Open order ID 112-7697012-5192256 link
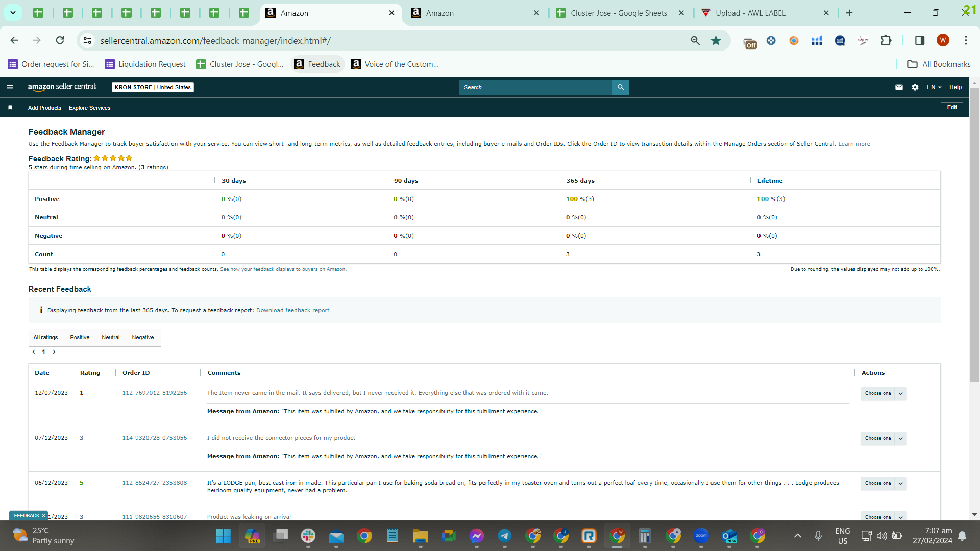 [x=155, y=393]
